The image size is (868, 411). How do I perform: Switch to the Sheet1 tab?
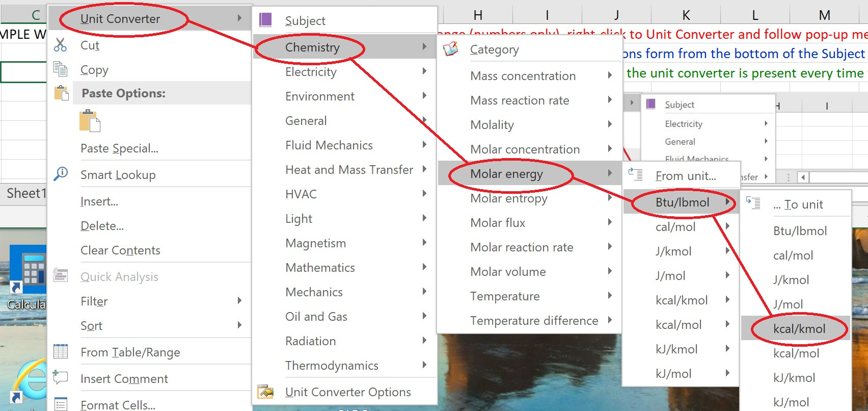point(25,194)
